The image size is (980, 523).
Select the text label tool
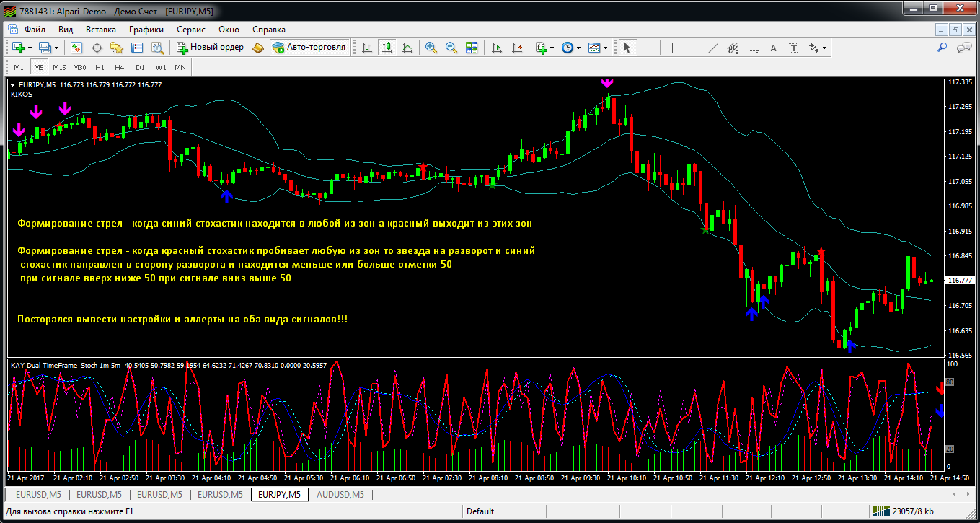tap(774, 48)
